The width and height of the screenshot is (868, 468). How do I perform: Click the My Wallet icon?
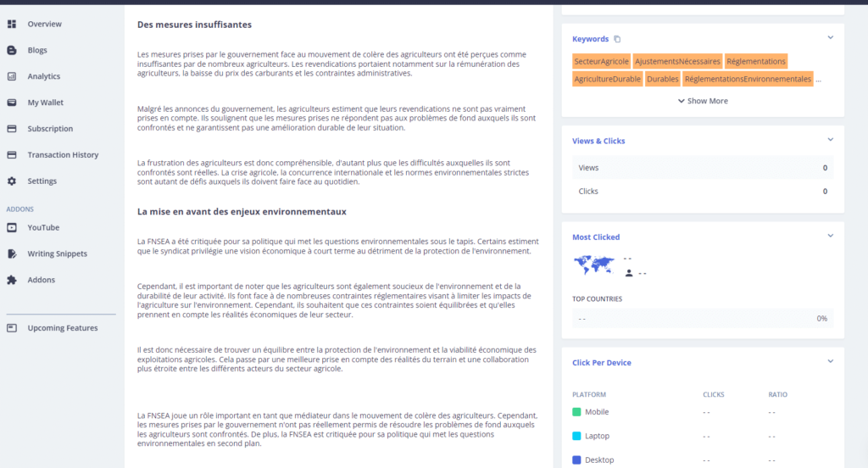(x=12, y=103)
